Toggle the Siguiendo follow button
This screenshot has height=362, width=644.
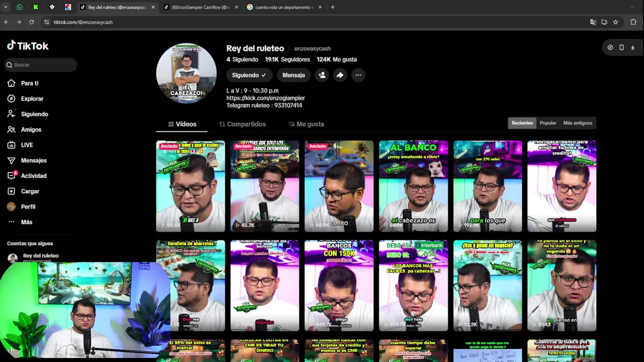point(249,75)
